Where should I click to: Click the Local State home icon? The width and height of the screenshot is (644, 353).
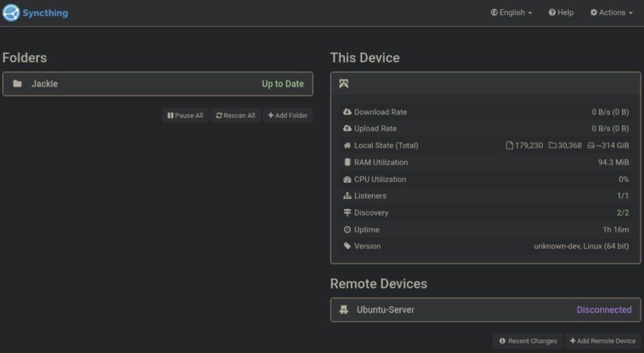347,146
